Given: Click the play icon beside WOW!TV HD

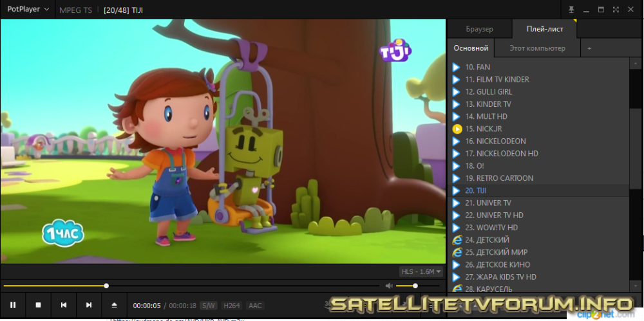Looking at the screenshot, I should coord(456,228).
